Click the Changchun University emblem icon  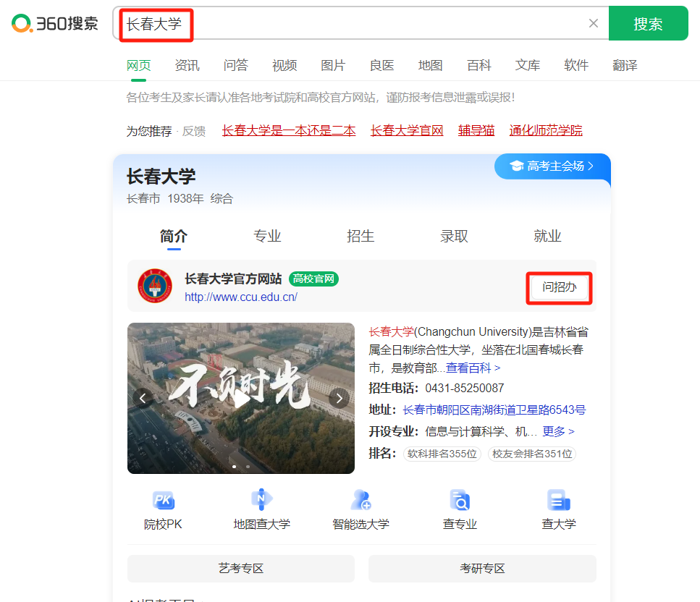coord(155,286)
